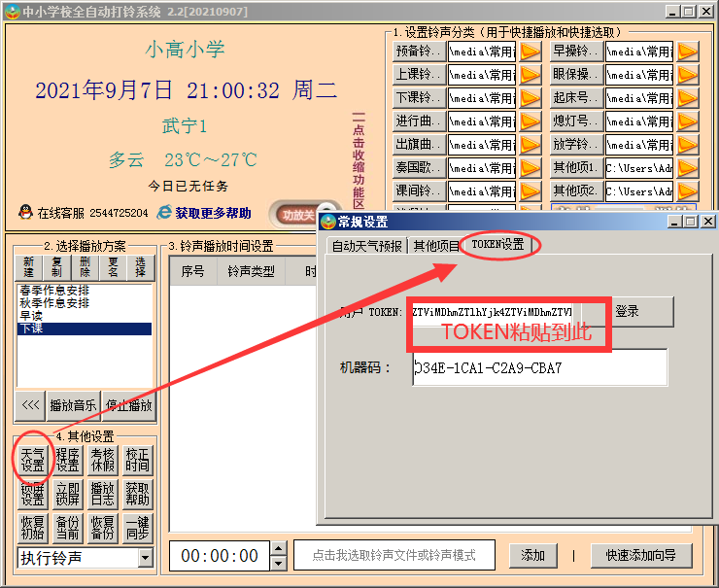Open 锁屏设置 lock screen settings
Image resolution: width=719 pixels, height=588 pixels.
tap(33, 494)
